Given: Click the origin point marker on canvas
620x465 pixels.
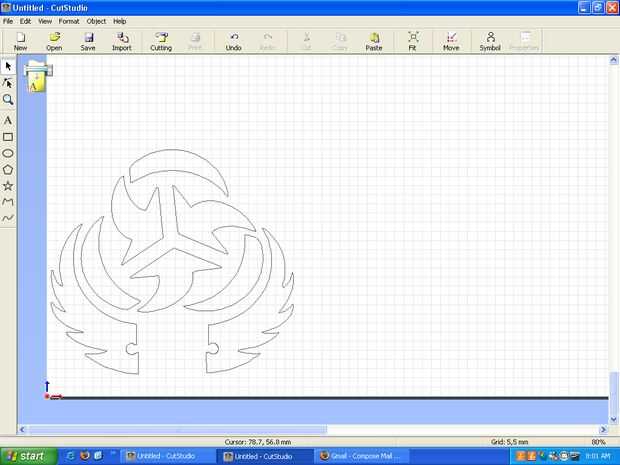Looking at the screenshot, I should (x=47, y=396).
